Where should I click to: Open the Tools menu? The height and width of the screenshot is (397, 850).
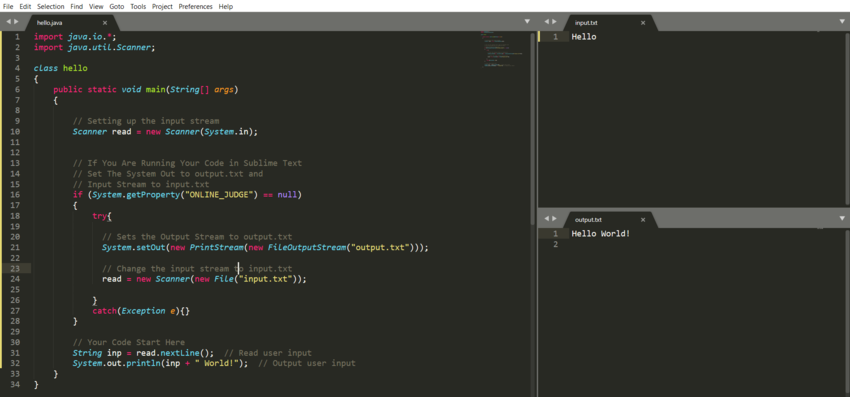138,7
